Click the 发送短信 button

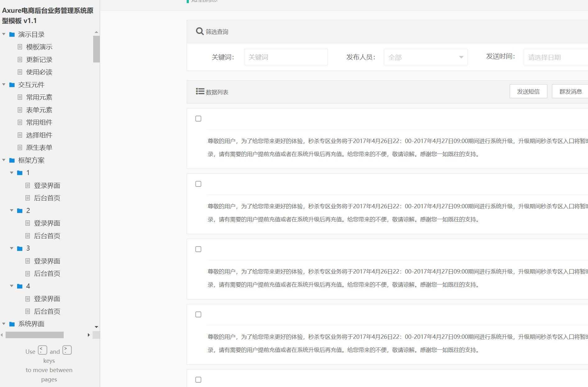point(528,91)
